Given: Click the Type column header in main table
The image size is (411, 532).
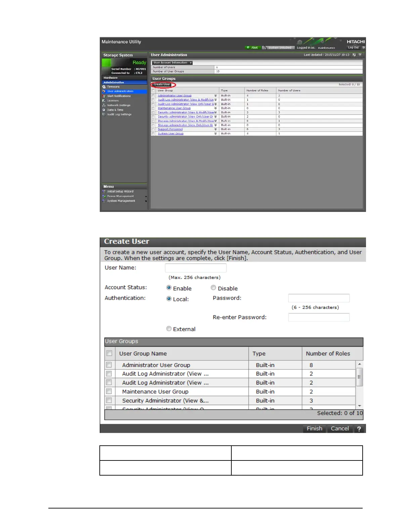Looking at the screenshot, I should tap(232, 90).
